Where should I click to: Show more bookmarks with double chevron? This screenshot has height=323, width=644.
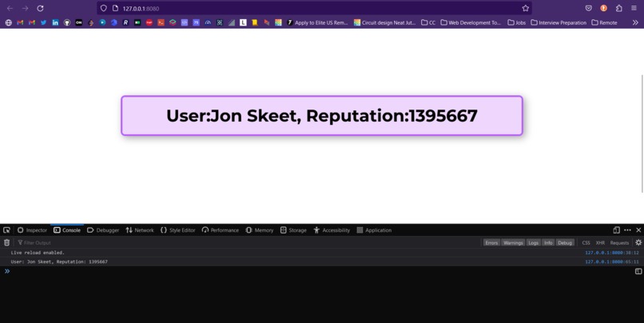click(635, 22)
